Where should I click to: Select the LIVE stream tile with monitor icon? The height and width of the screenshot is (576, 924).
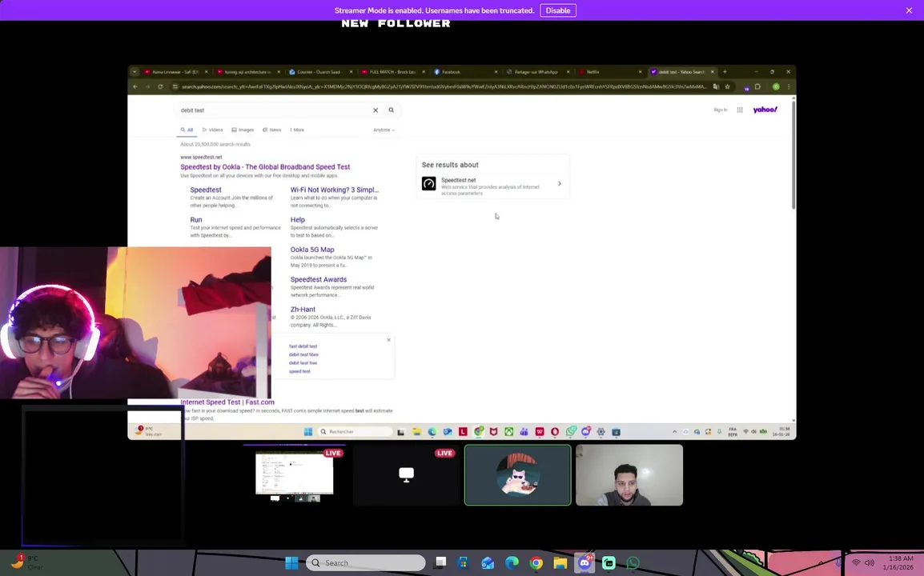click(406, 475)
